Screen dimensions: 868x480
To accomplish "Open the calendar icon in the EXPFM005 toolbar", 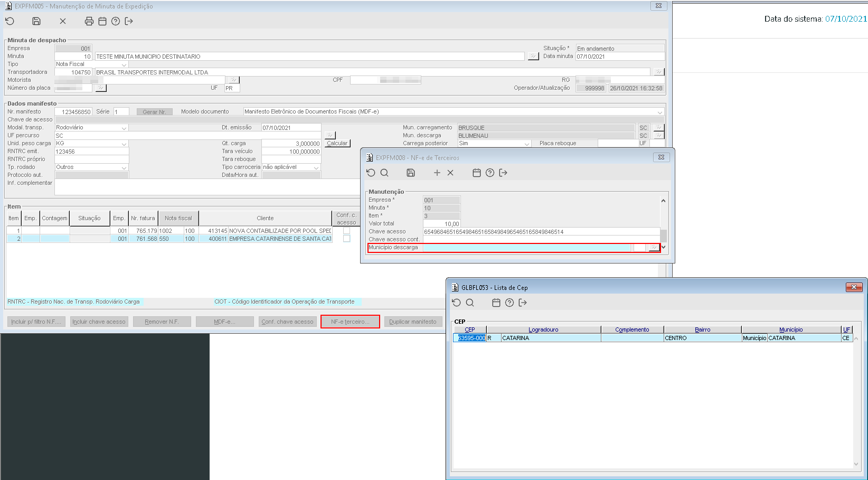I will click(x=102, y=21).
